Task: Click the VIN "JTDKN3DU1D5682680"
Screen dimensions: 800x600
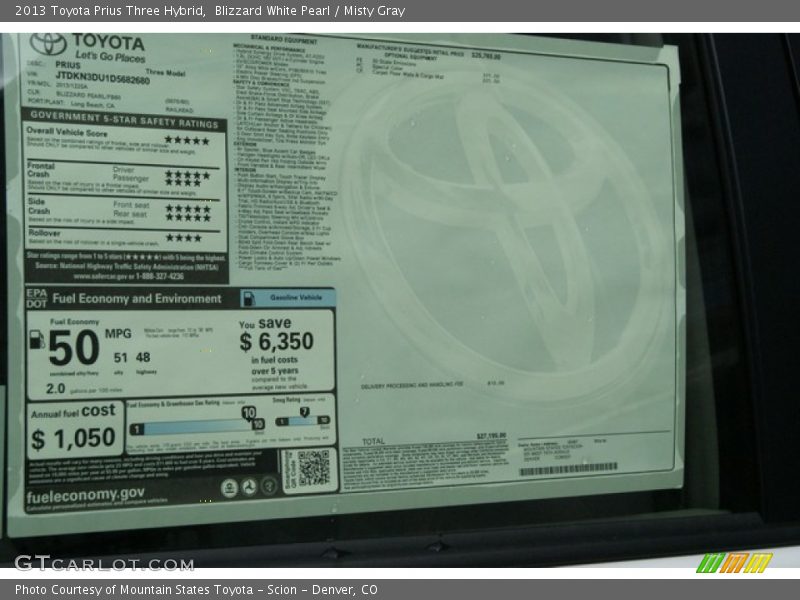Action: click(x=103, y=79)
